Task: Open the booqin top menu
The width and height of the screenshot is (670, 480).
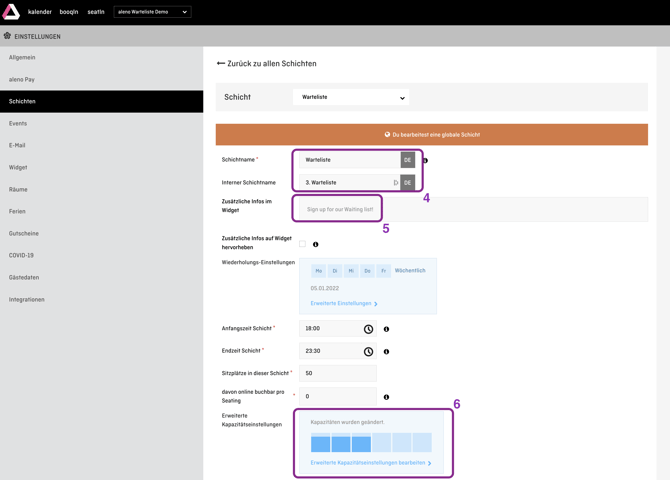Action: point(69,12)
